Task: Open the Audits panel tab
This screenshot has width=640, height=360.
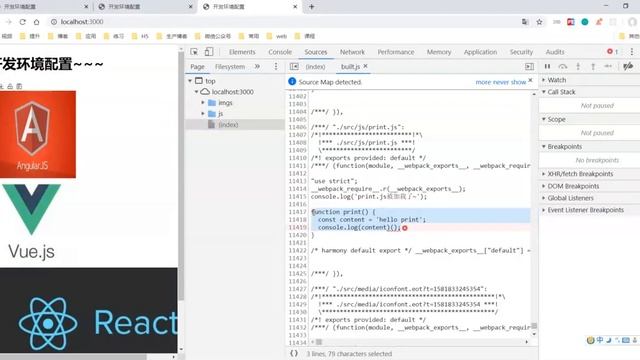Action: tap(555, 52)
